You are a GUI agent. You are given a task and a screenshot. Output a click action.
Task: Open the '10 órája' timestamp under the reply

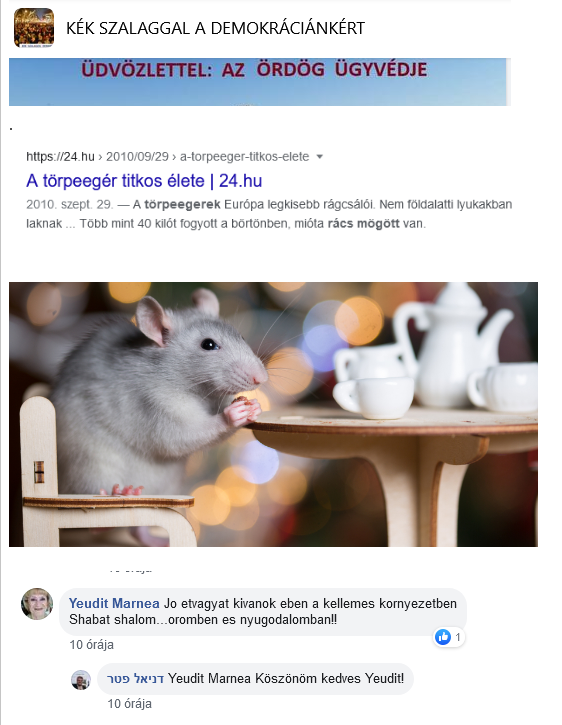pyautogui.click(x=130, y=704)
